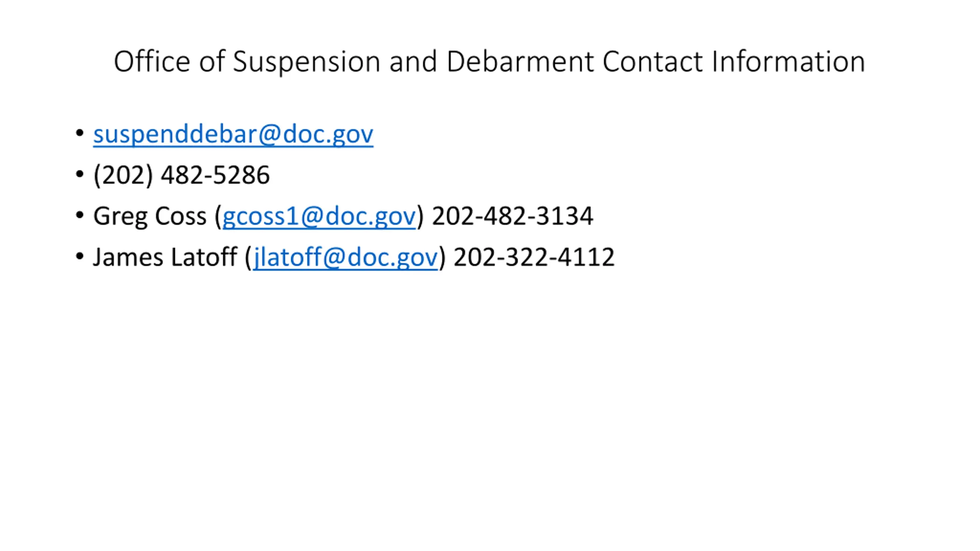Open the suspenddebar@doc.gov email link
Image resolution: width=980 pixels, height=551 pixels.
[233, 134]
